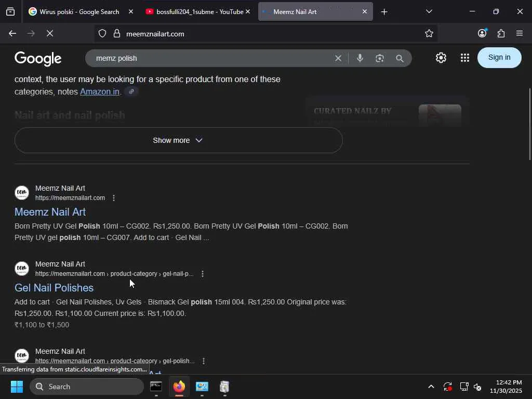Image resolution: width=532 pixels, height=399 pixels.
Task: Close the YouTube tab
Action: 248,11
